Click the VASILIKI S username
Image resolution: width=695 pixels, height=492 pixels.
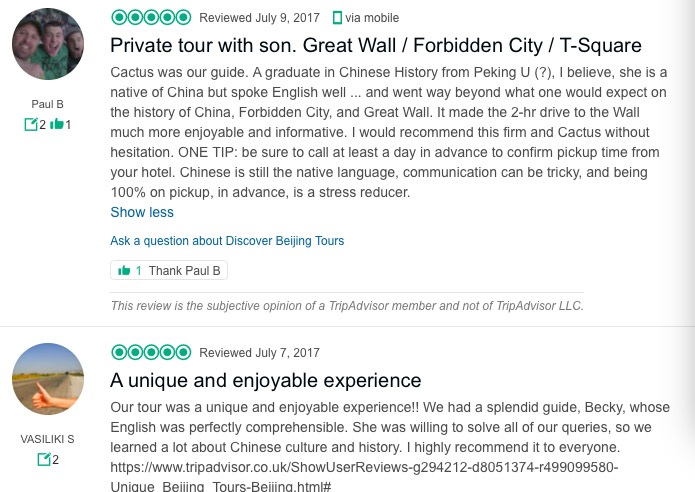[x=47, y=439]
